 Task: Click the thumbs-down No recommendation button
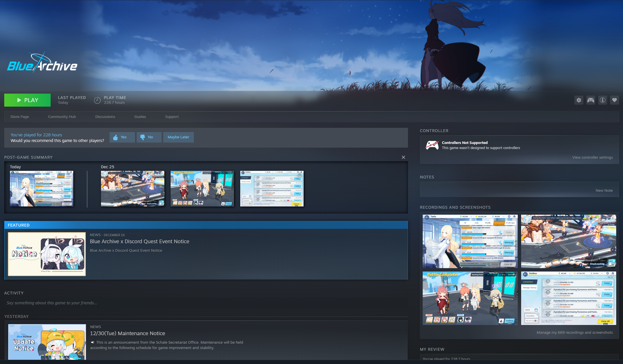[x=149, y=137]
